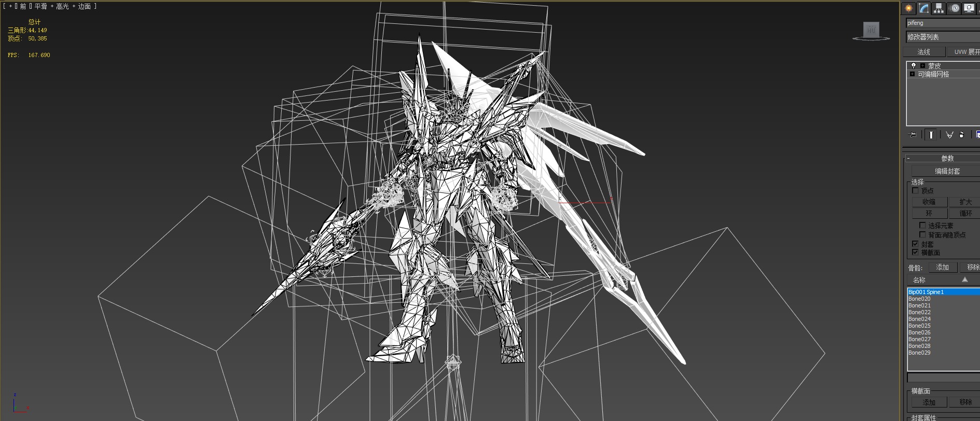980x421 pixels.
Task: Click 移除 next to 骨骼
Action: coord(970,268)
